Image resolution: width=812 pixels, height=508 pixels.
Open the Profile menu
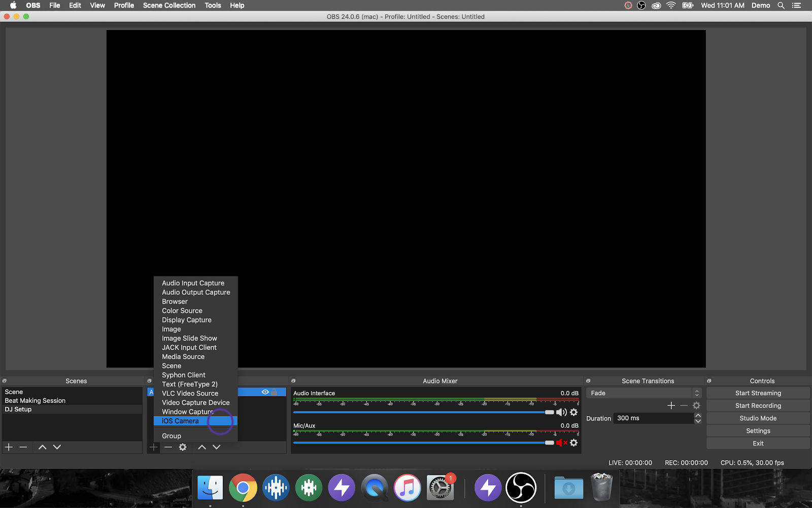124,5
